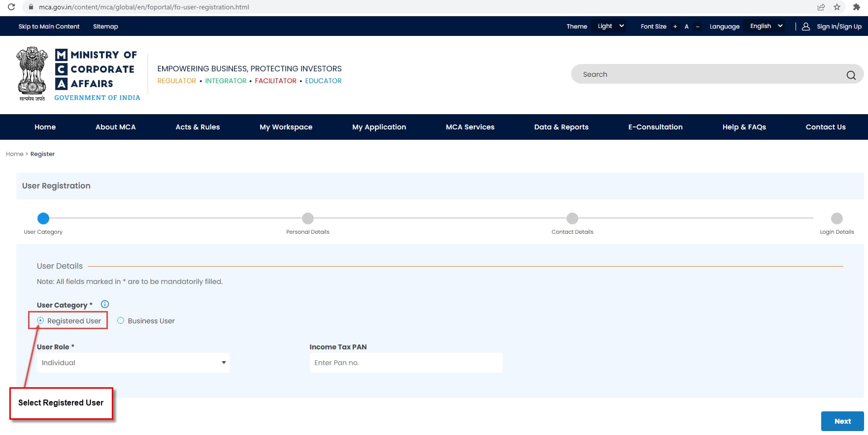
Task: Click the search magnifier icon
Action: [851, 75]
